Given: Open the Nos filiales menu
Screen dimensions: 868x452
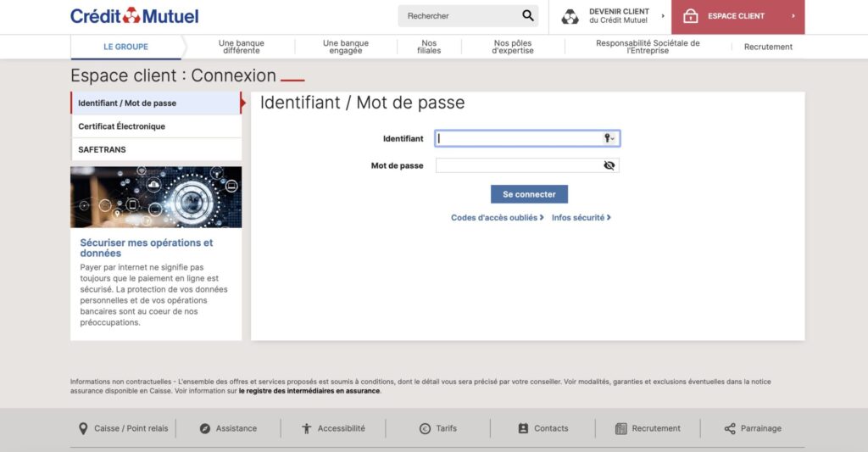Looking at the screenshot, I should (x=429, y=47).
